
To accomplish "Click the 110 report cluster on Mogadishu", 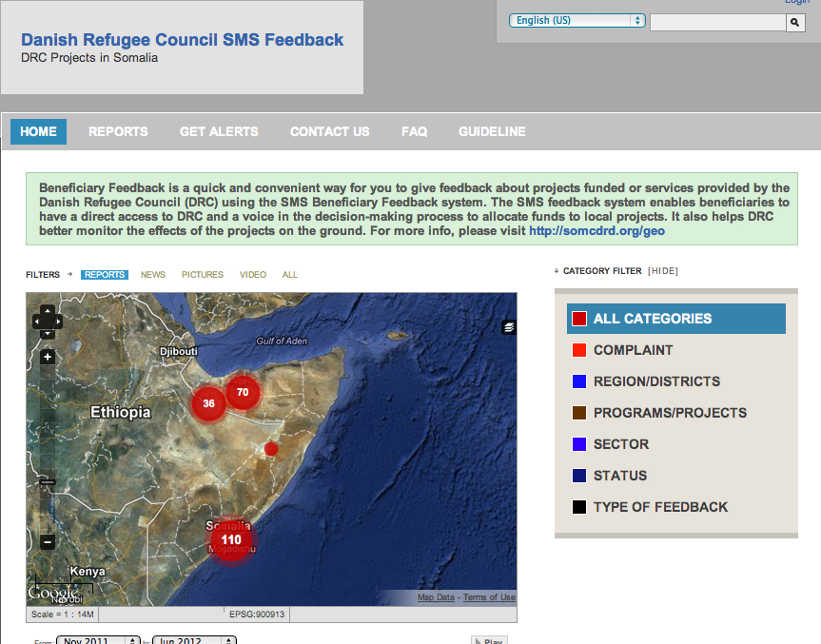I will point(230,539).
